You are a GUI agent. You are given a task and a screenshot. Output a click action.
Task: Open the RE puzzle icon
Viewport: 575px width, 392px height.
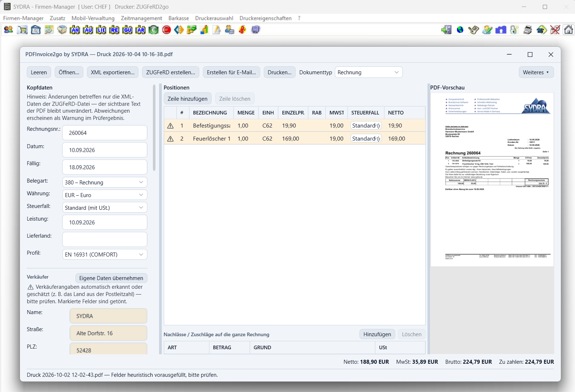pyautogui.click(x=114, y=30)
